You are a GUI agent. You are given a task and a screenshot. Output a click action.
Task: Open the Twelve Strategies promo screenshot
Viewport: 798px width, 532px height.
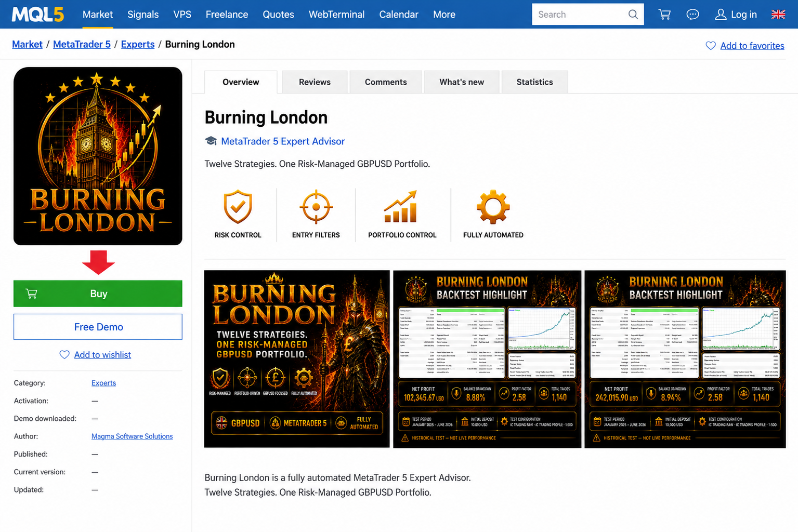coord(297,358)
